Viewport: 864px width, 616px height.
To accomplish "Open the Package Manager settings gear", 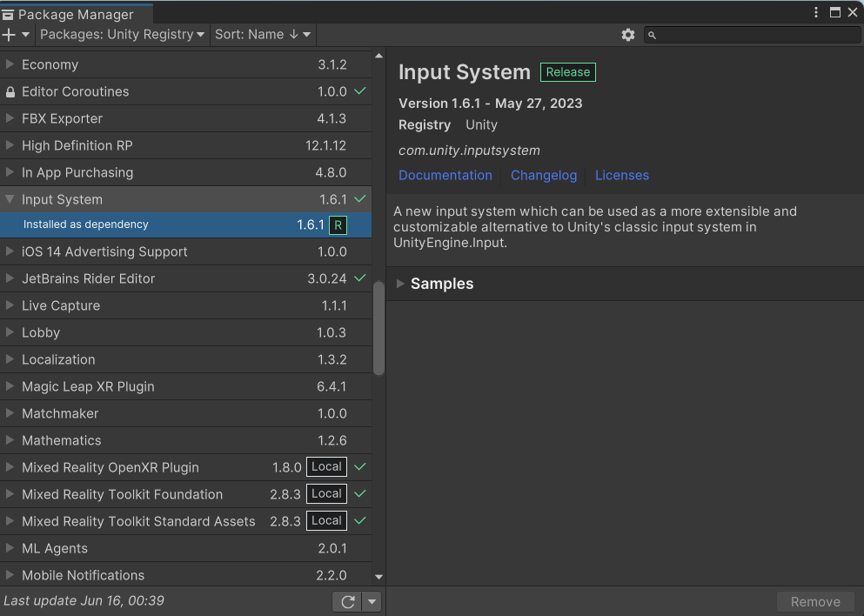I will (628, 35).
